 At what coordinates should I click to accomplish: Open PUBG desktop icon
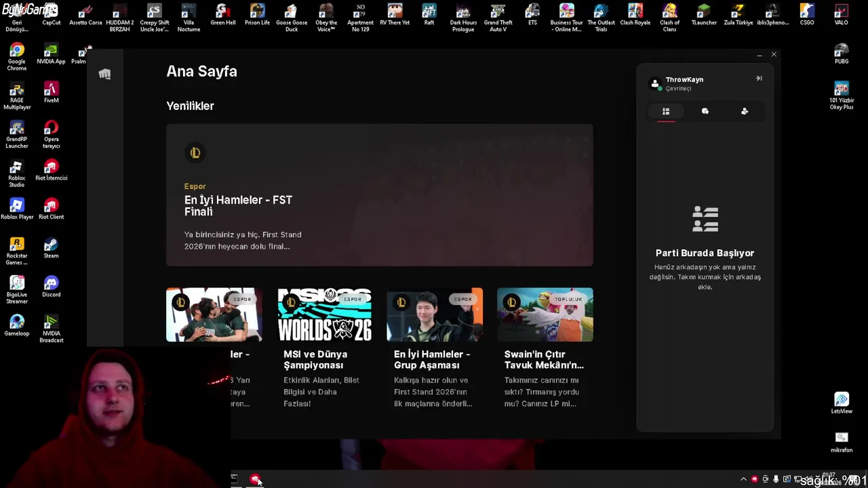(x=841, y=54)
